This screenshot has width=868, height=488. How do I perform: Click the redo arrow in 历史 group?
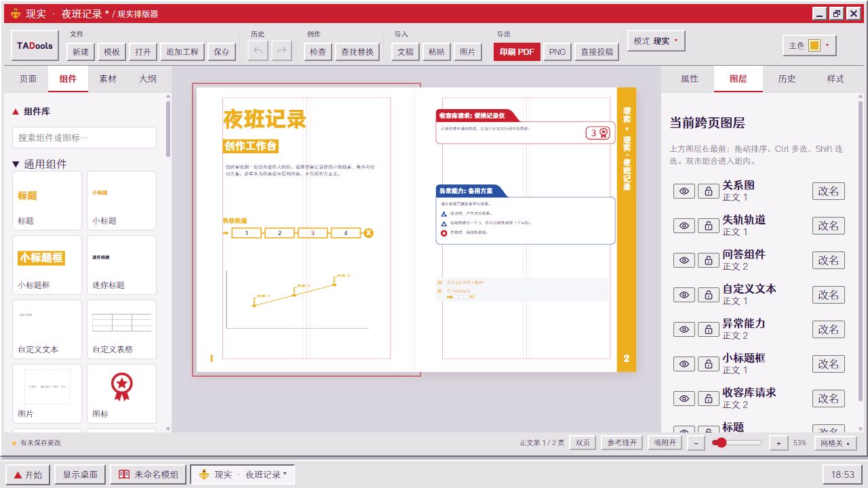pyautogui.click(x=282, y=52)
